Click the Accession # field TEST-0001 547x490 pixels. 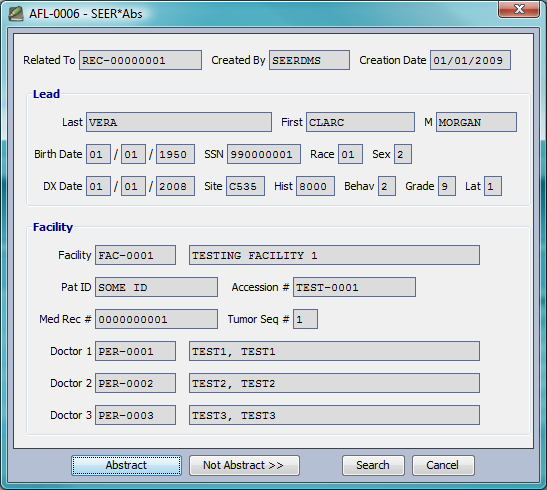click(354, 287)
